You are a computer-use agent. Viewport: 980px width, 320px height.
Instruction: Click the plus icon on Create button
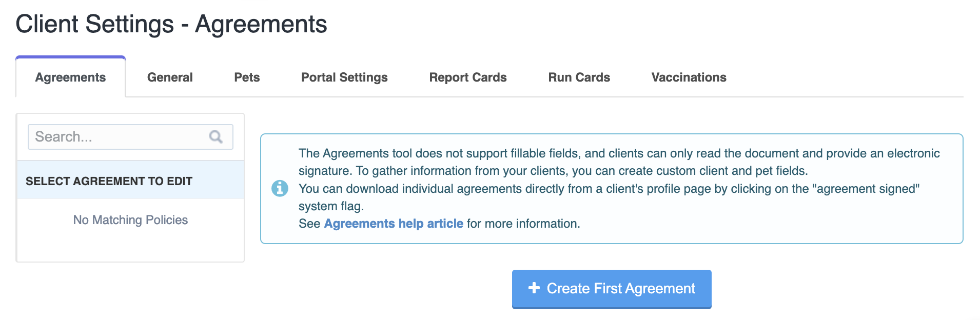534,288
